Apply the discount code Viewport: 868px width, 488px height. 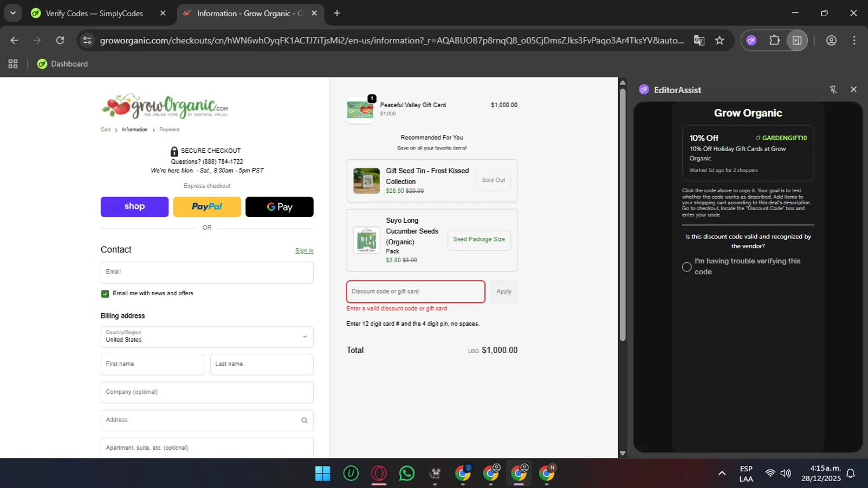coord(504,292)
